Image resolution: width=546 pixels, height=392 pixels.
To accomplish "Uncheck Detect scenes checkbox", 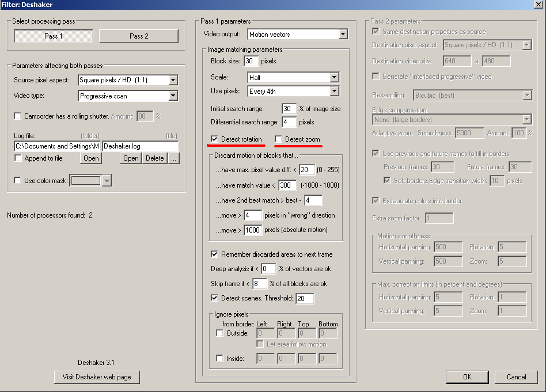I will click(214, 298).
